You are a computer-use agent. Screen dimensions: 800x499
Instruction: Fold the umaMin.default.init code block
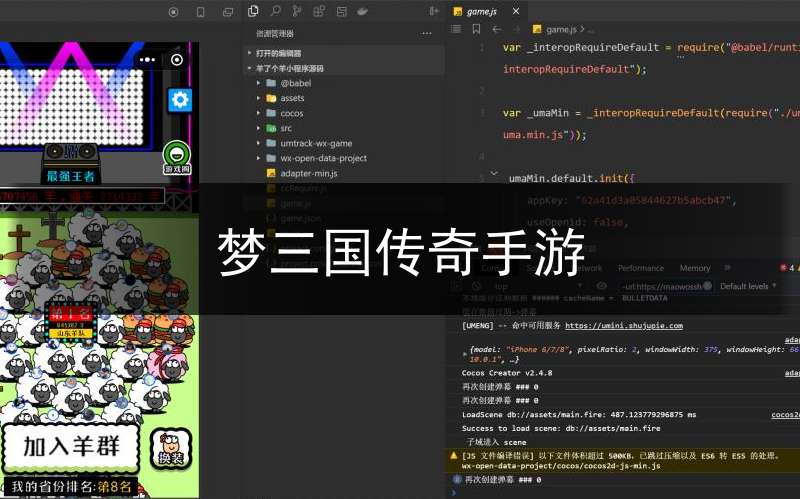[x=494, y=173]
